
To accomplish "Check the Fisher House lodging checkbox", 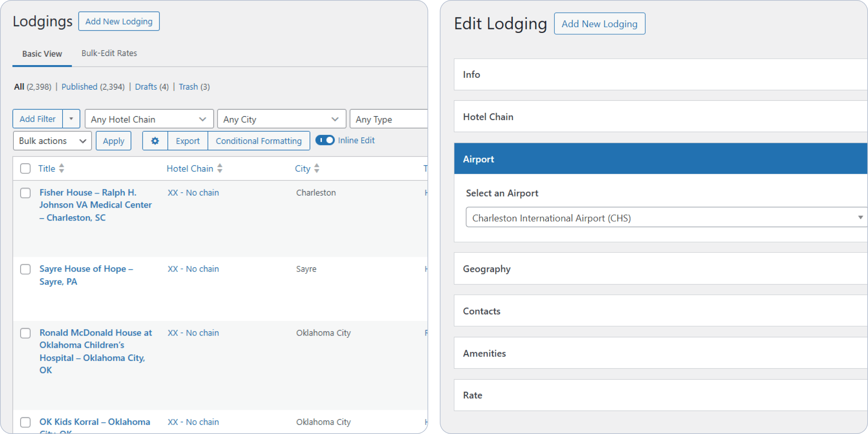I will pyautogui.click(x=25, y=193).
